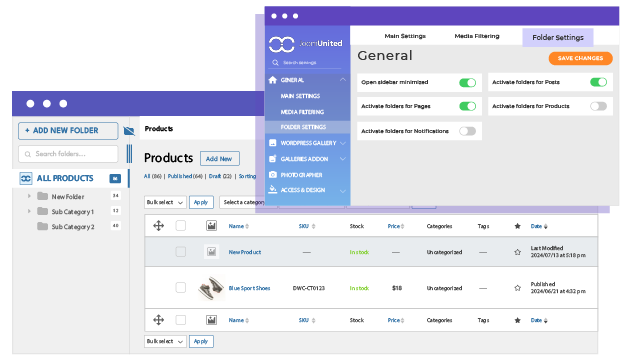Image resolution: width=631 pixels, height=361 pixels.
Task: Click the image column icon in table header
Action: tap(212, 226)
